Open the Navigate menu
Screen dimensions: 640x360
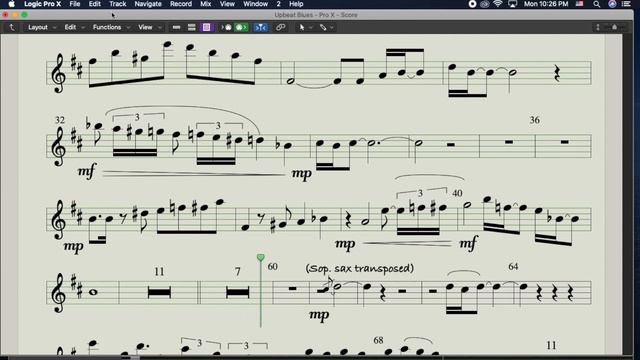[x=148, y=4]
